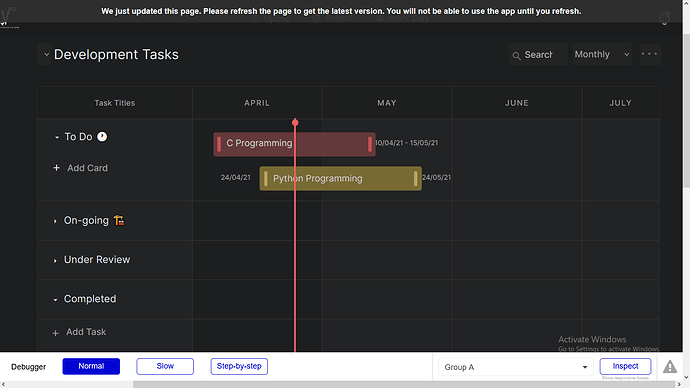Viewport: 690px width, 388px height.
Task: Click the warning triangle icon in debugger bar
Action: pyautogui.click(x=670, y=366)
